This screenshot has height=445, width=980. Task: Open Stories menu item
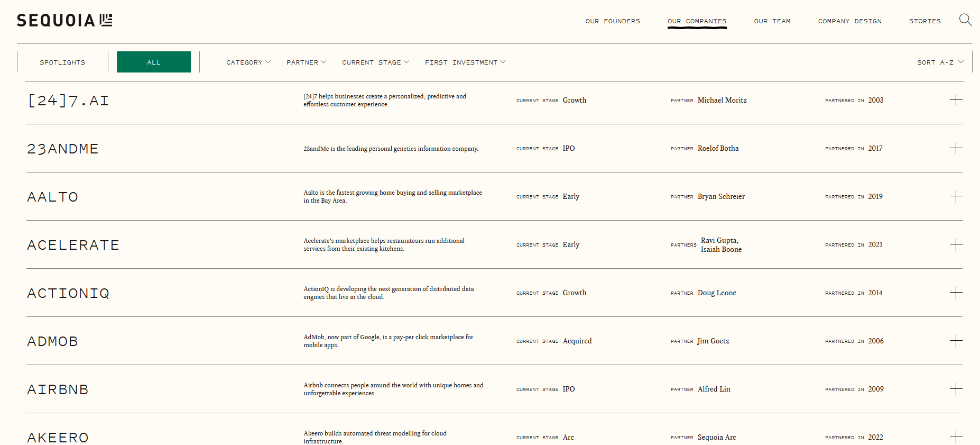click(925, 21)
